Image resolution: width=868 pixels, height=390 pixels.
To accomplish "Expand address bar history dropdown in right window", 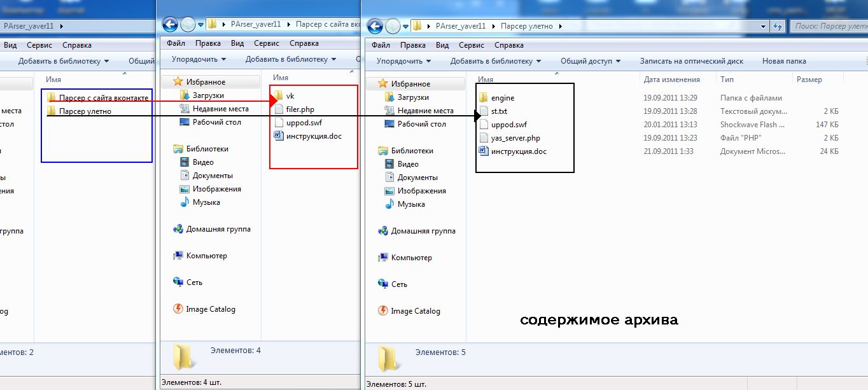I will (x=764, y=26).
